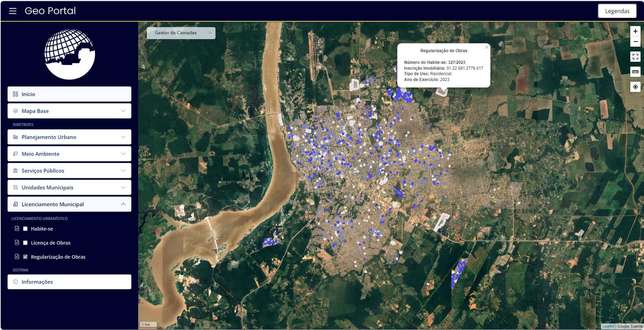Open the Informações menu item
This screenshot has width=644, height=330.
point(69,282)
